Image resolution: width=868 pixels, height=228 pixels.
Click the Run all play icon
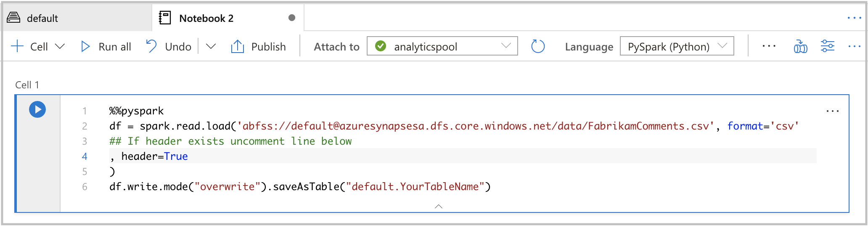[85, 46]
